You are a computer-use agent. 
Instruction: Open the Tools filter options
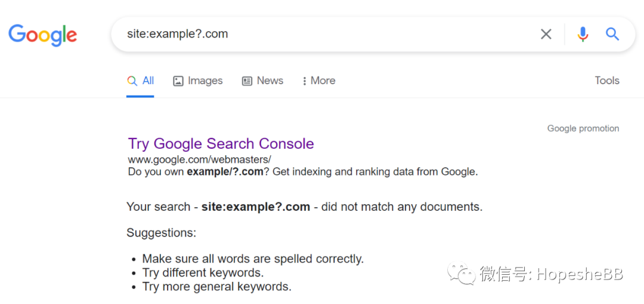[x=606, y=81]
